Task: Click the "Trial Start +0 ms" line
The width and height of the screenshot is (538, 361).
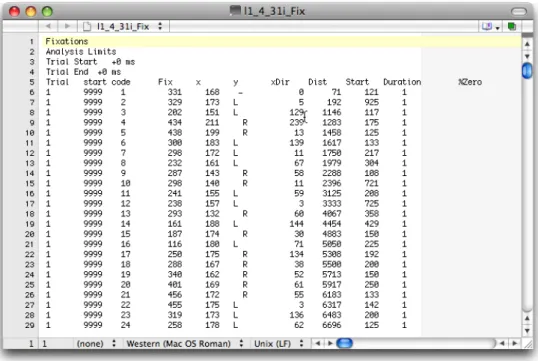Action: click(90, 62)
